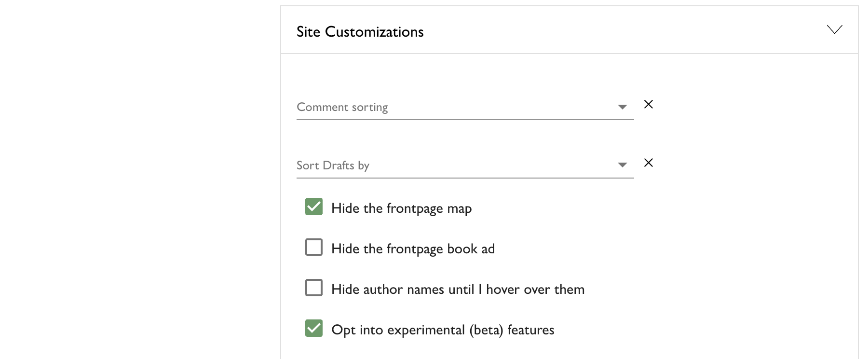
Task: Click the green checkmark beside experimental features
Action: (x=314, y=328)
